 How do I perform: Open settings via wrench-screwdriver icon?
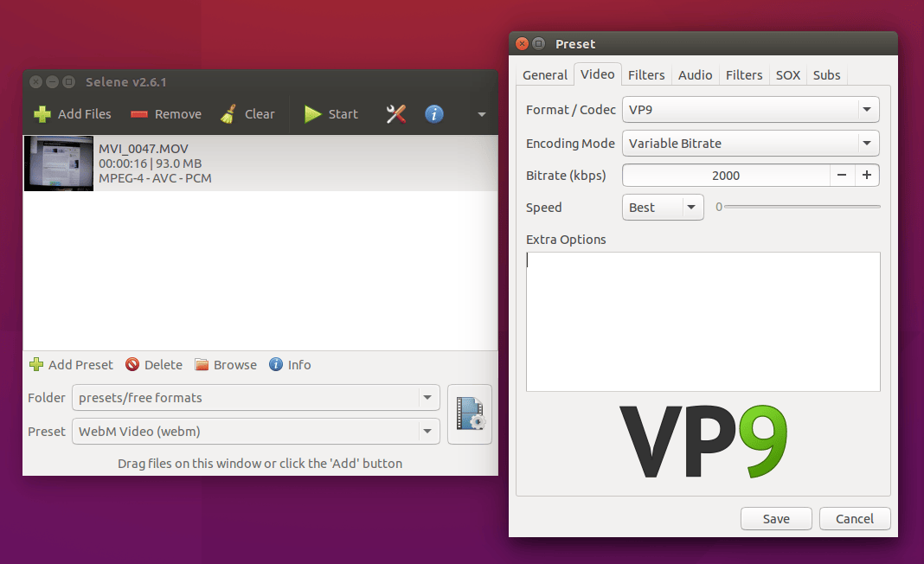[396, 113]
